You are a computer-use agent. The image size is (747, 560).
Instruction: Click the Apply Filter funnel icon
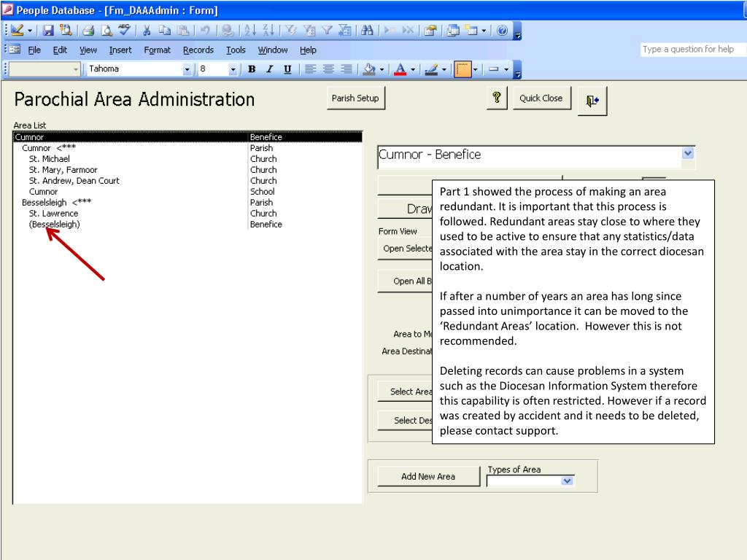coord(327,31)
